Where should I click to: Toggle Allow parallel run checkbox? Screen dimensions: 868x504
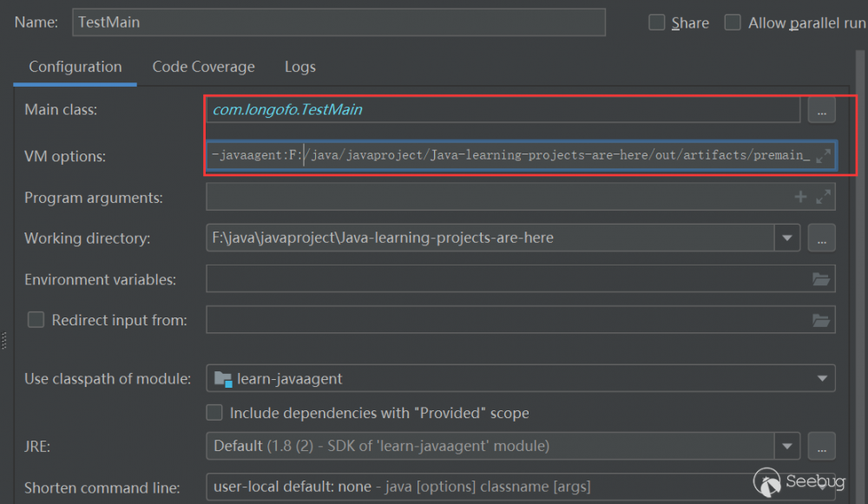click(733, 23)
